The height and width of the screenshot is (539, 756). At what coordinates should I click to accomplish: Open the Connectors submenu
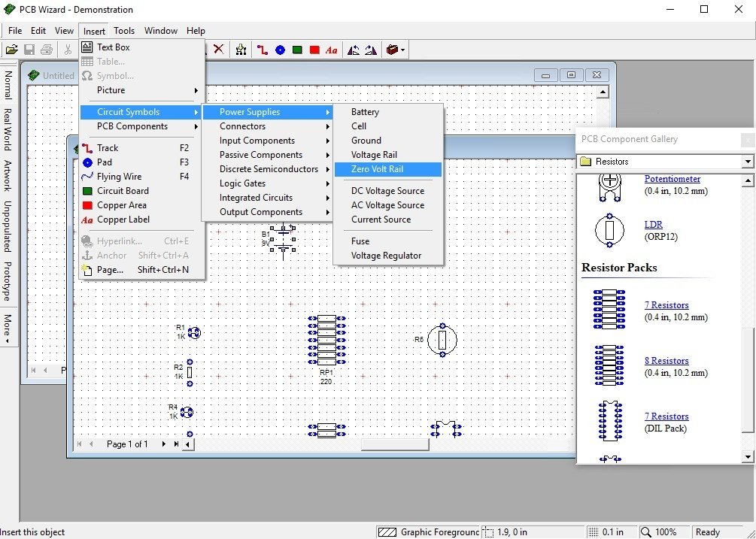(x=268, y=126)
